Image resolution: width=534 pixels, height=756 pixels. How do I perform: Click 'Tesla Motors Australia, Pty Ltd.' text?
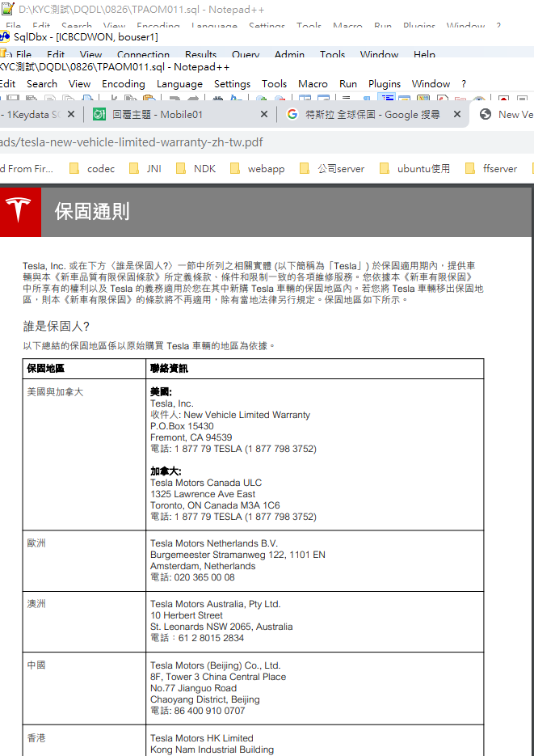(215, 604)
